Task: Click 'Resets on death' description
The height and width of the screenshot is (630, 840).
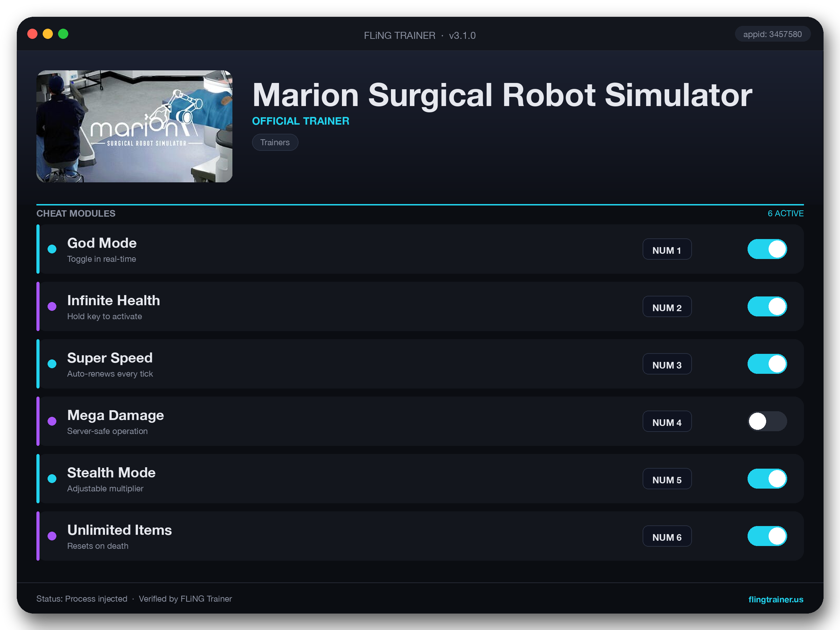Action: 98,546
